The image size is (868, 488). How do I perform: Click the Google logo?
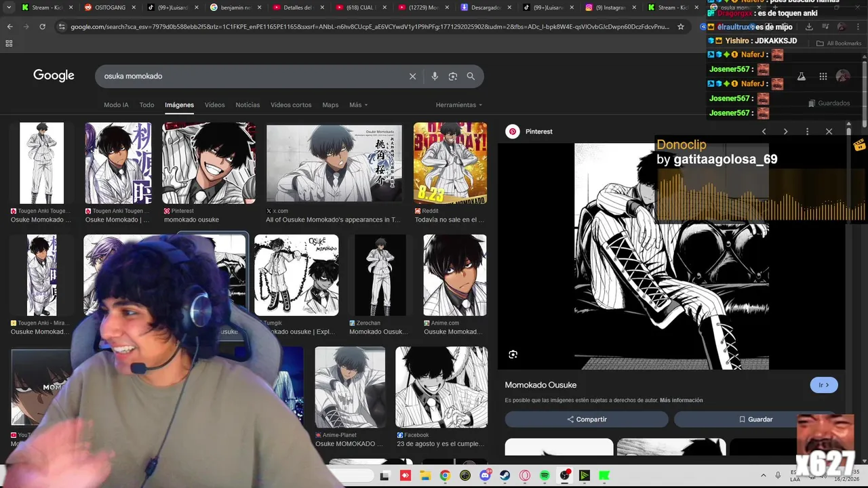[54, 76]
